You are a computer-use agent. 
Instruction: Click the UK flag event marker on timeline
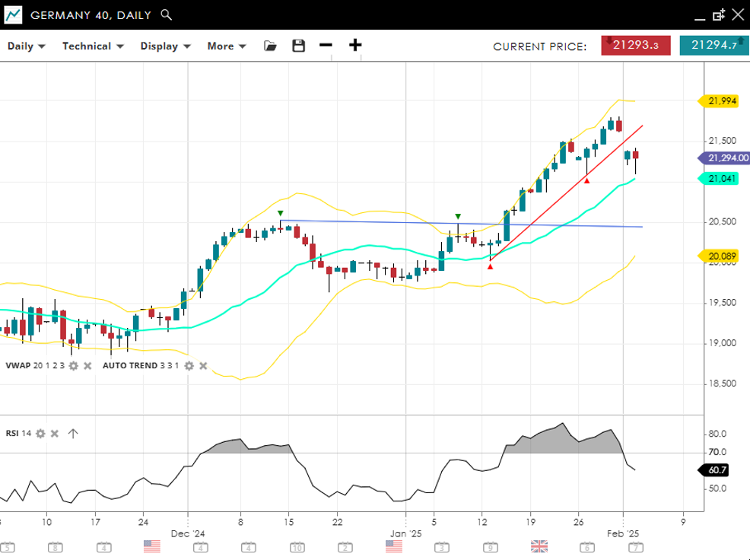tap(539, 546)
